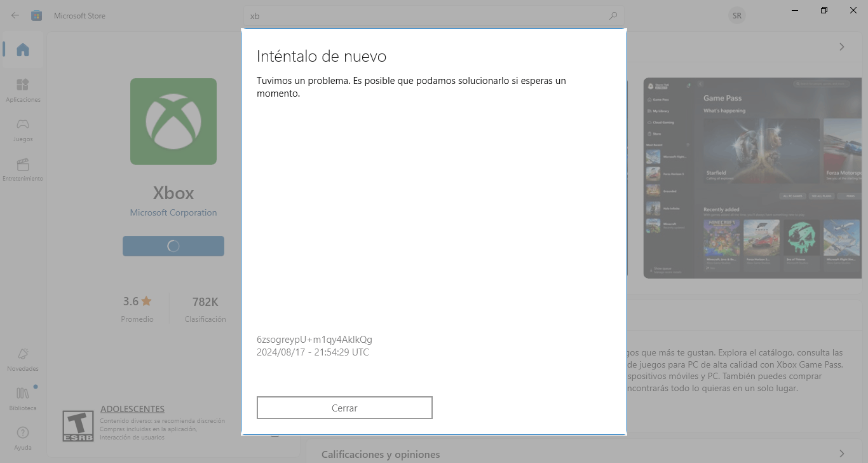Click the Inténtalo de nuevo heading
The height and width of the screenshot is (463, 868).
point(322,56)
